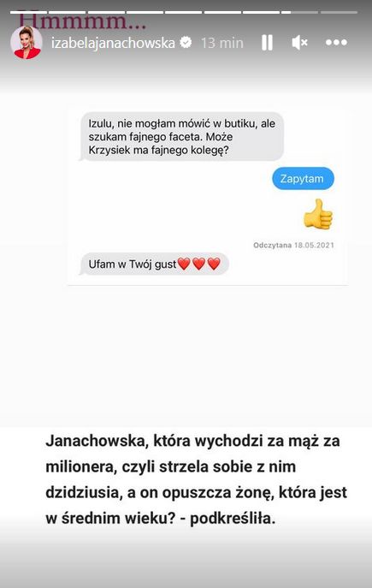Open the three-dot more options menu

click(336, 43)
